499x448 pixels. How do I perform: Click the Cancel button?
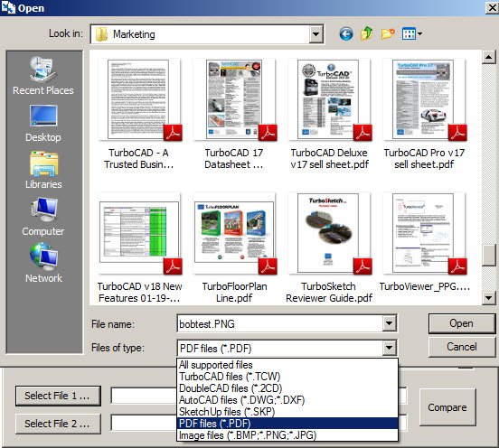pyautogui.click(x=461, y=347)
